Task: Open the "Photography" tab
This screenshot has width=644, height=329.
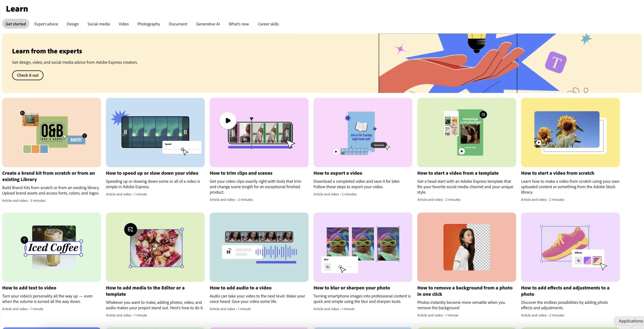Action: click(149, 24)
